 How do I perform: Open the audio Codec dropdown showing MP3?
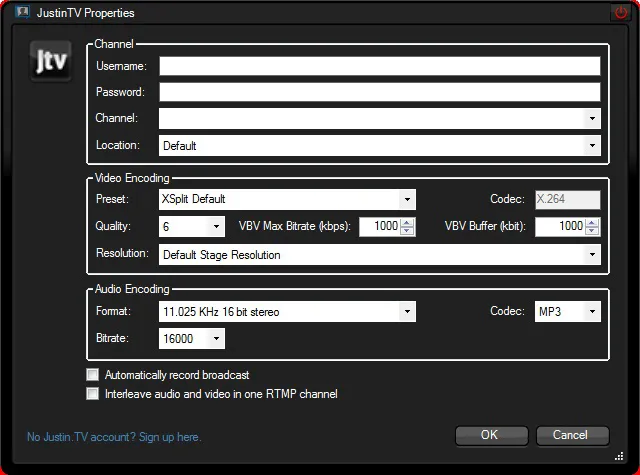[x=567, y=311]
